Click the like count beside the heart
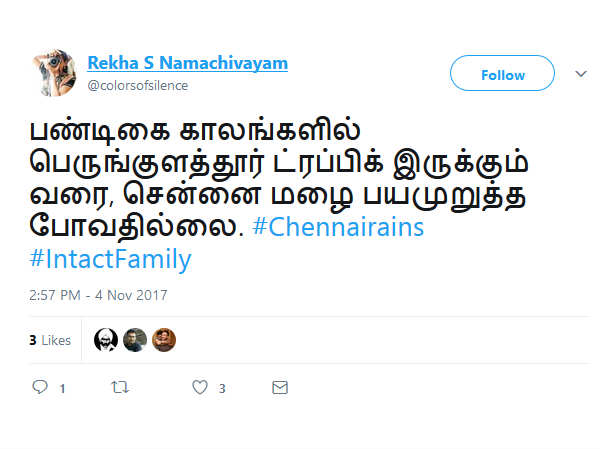Viewport: 600px width, 450px height. tap(222, 388)
